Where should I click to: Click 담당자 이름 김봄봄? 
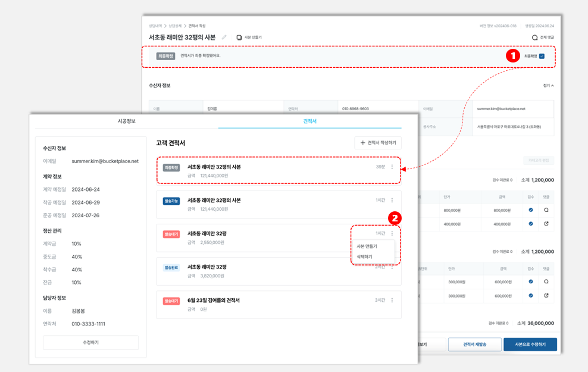(78, 311)
